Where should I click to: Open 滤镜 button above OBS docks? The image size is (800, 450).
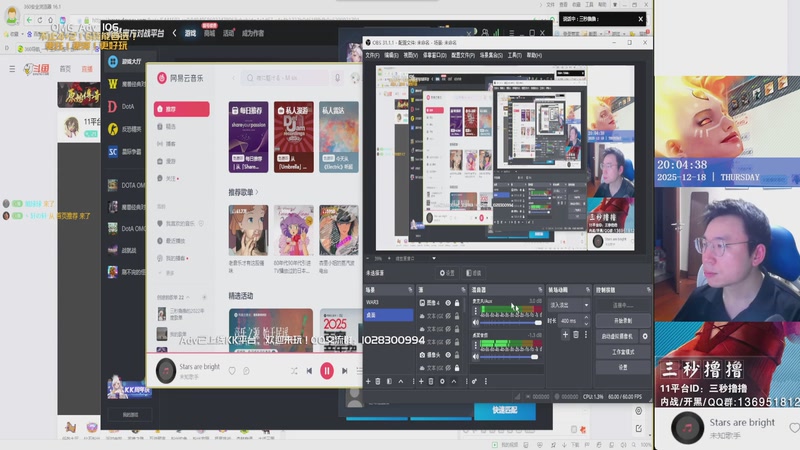pos(474,273)
